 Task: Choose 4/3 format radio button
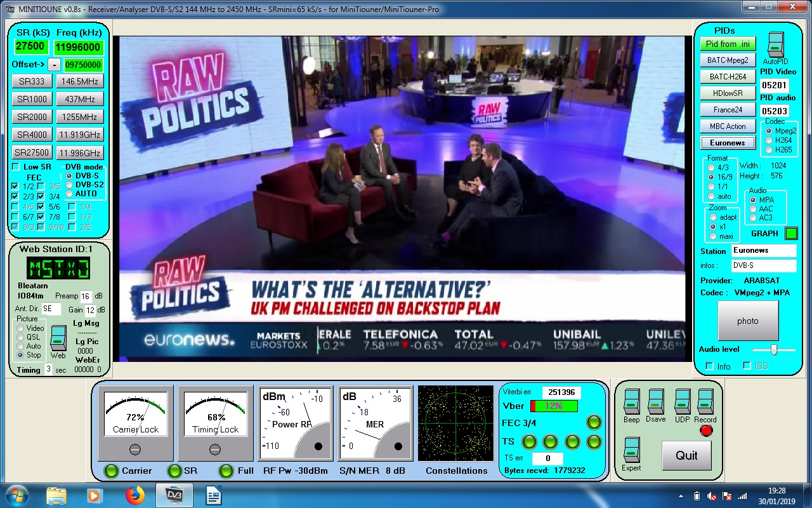click(x=711, y=168)
